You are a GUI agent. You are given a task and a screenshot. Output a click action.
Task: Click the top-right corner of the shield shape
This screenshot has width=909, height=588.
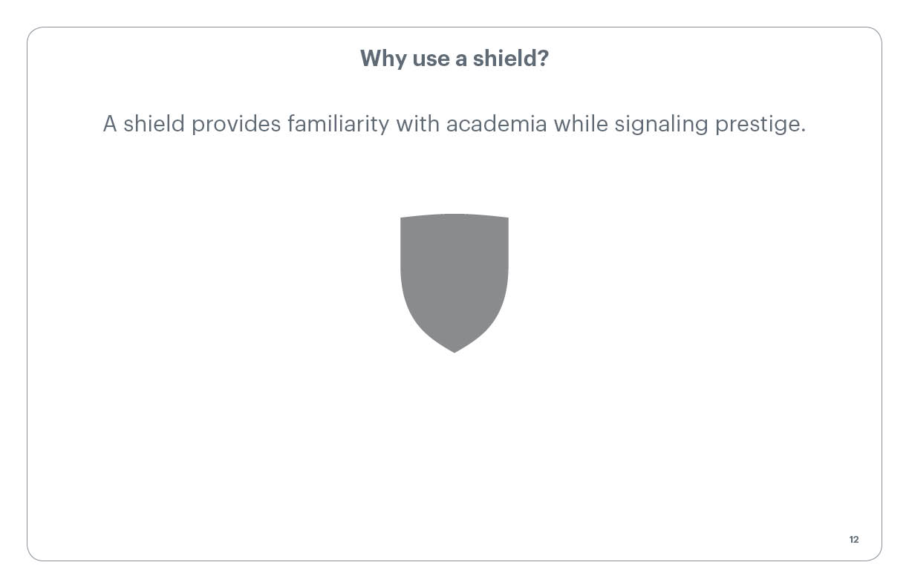tap(507, 219)
